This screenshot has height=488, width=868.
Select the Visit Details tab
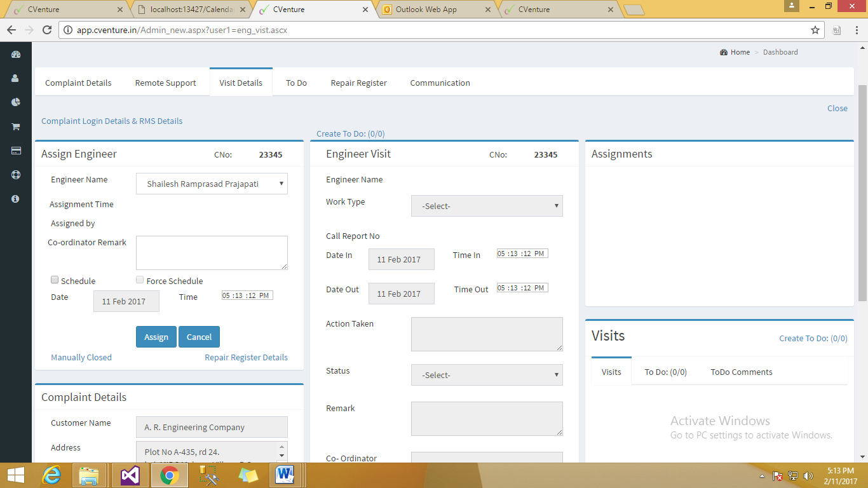241,83
